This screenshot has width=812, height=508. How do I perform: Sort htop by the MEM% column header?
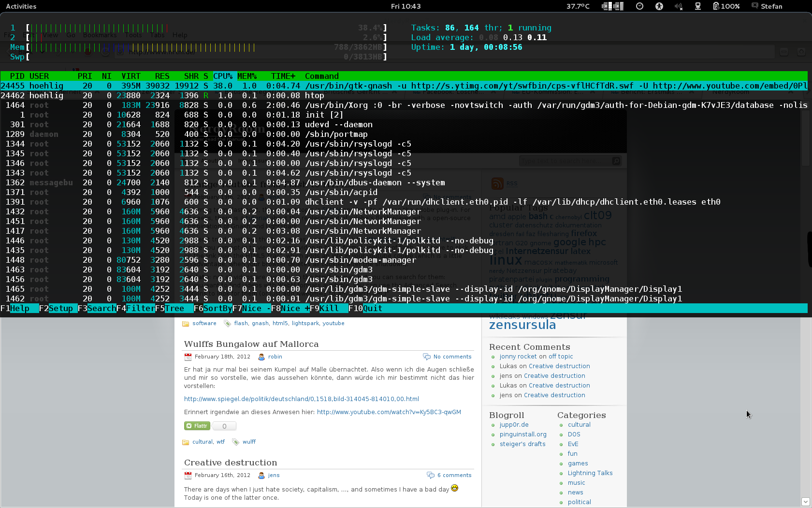247,76
